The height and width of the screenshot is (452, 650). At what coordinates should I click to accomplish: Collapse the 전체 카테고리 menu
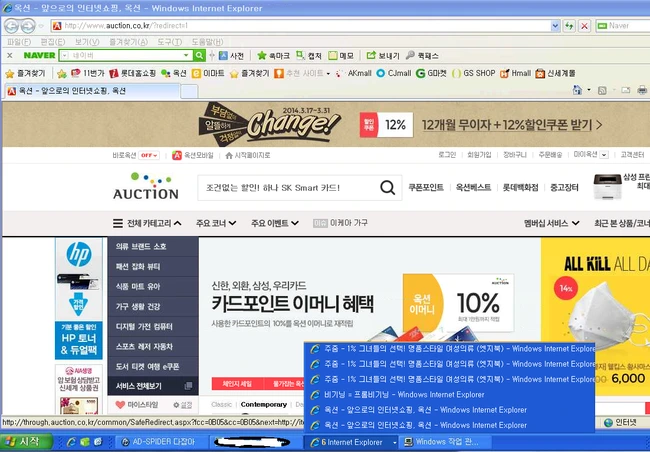[147, 223]
